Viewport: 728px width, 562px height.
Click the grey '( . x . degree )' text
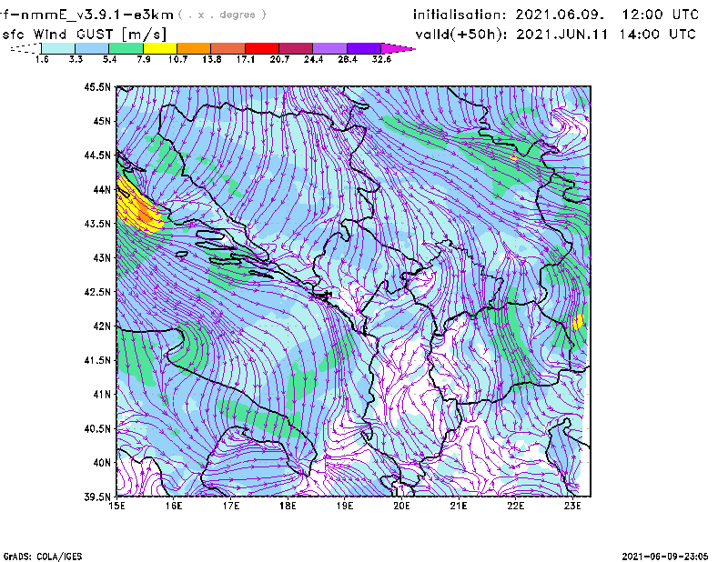222,15
